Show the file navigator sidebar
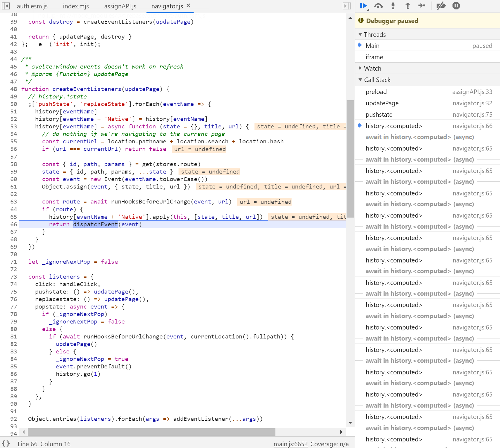 [6, 6]
